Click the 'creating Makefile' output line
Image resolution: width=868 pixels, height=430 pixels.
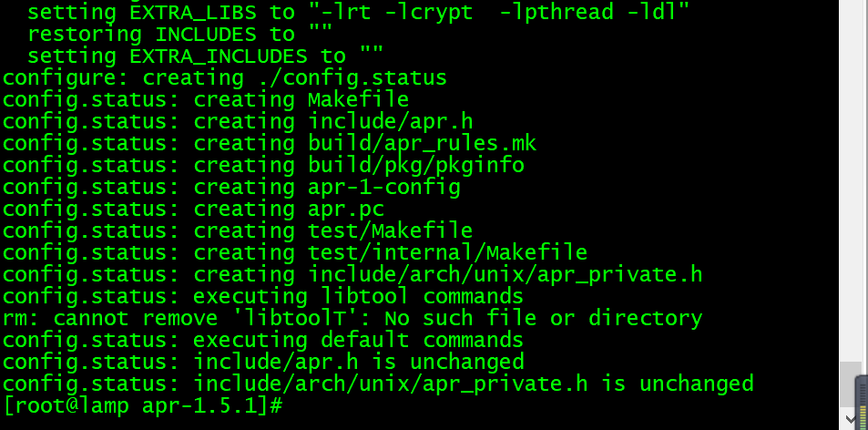(x=205, y=99)
